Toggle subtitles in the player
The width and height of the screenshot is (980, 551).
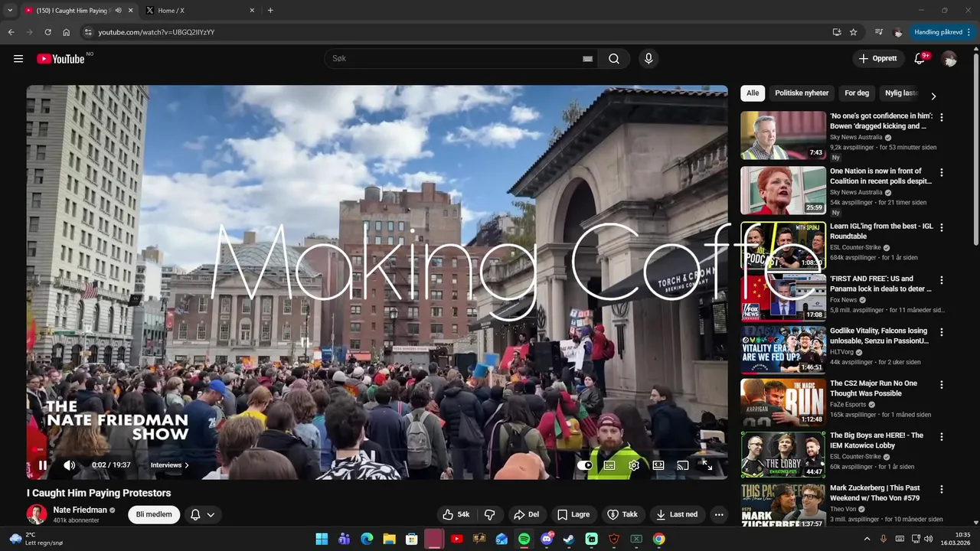tap(609, 465)
